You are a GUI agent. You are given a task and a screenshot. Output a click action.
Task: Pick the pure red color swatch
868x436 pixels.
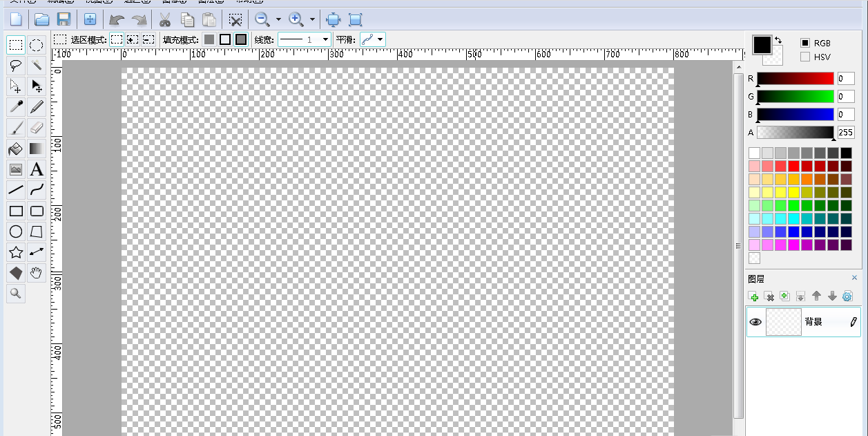click(x=793, y=166)
